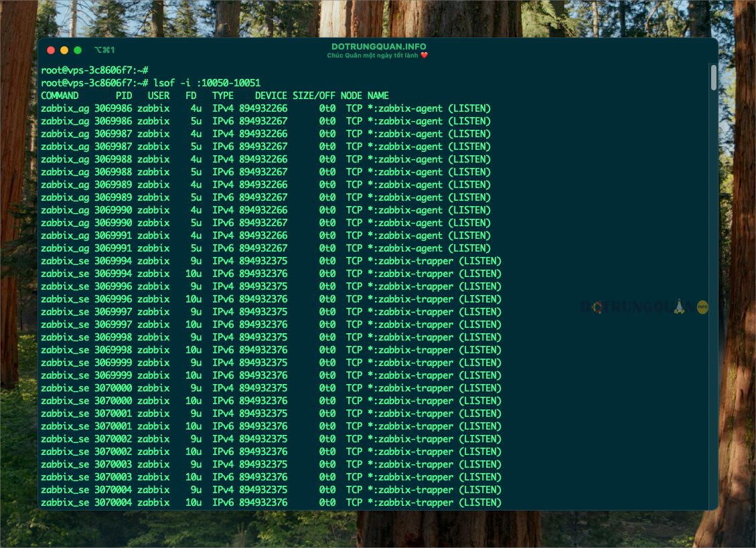Image resolution: width=756 pixels, height=548 pixels.
Task: Click '*:zabbix-trapper' in PID 3070001's 9u row
Action: (410, 414)
